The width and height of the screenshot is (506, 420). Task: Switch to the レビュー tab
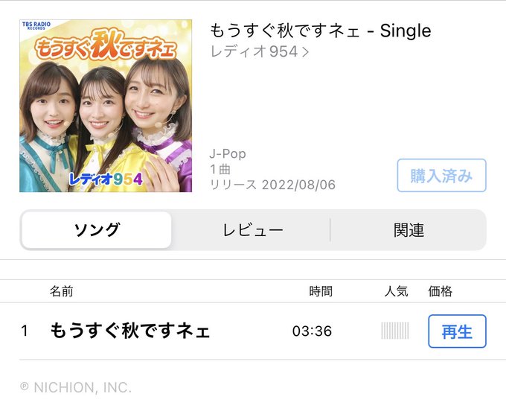tap(253, 230)
